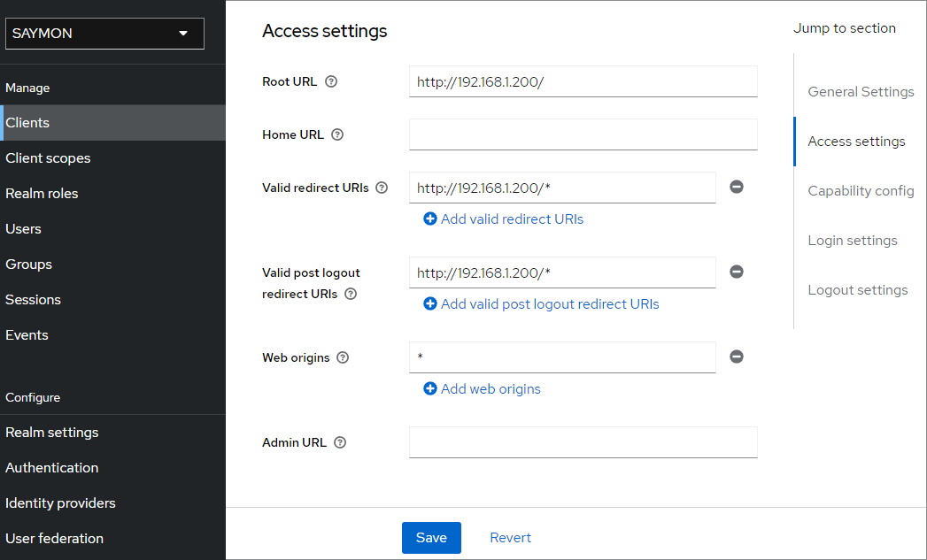Jump to Logout settings section
Image resolution: width=927 pixels, height=560 pixels.
tap(858, 291)
